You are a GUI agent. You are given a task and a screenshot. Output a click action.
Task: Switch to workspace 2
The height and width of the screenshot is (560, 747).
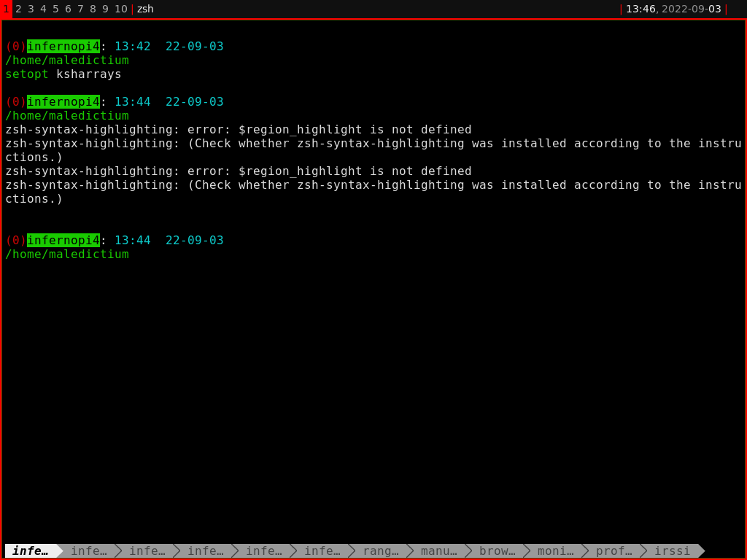(18, 9)
